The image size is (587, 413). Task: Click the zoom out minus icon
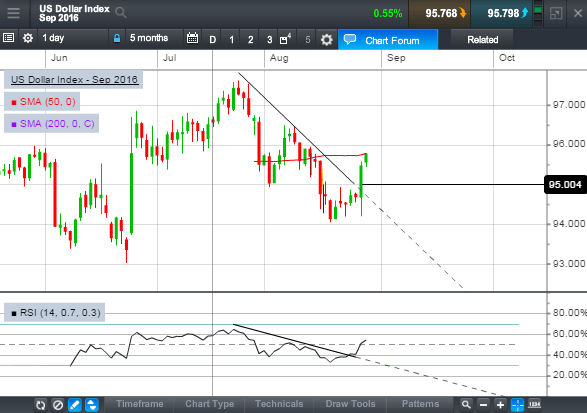pyautogui.click(x=483, y=405)
